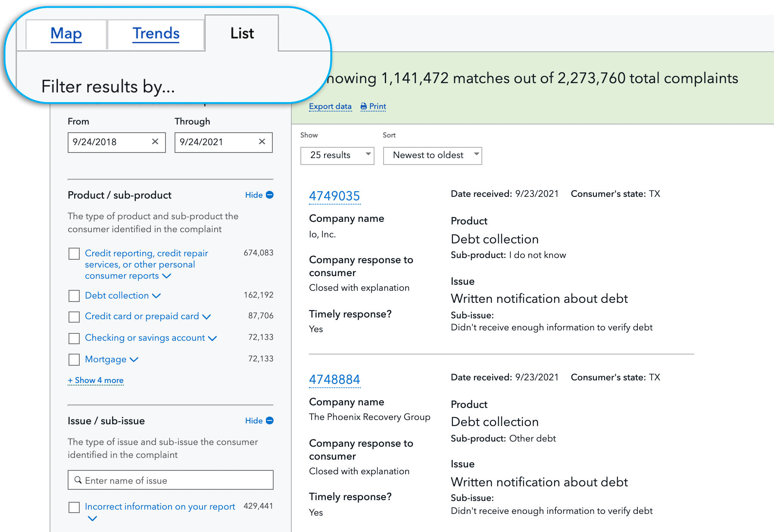Viewport: 774px width, 532px height.
Task: Clear the Through date with X icon
Action: point(262,142)
